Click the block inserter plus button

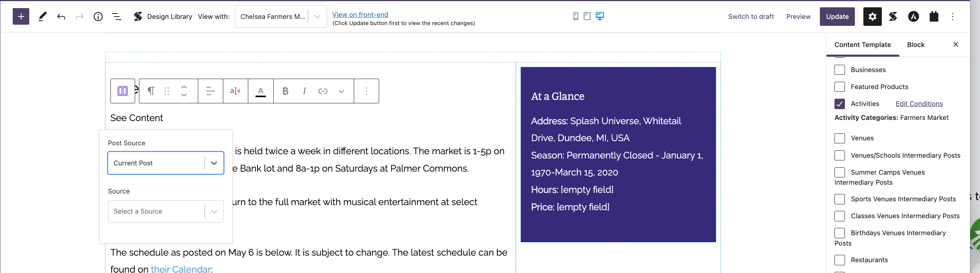(21, 17)
